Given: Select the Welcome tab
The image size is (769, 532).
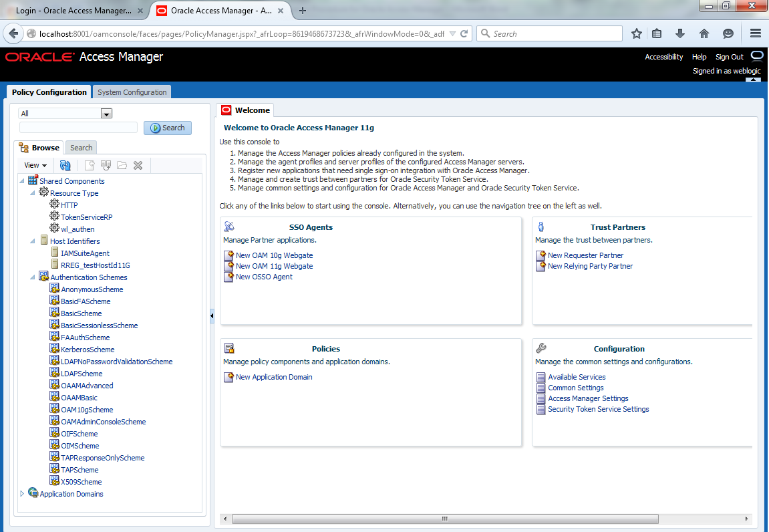Looking at the screenshot, I should 246,110.
